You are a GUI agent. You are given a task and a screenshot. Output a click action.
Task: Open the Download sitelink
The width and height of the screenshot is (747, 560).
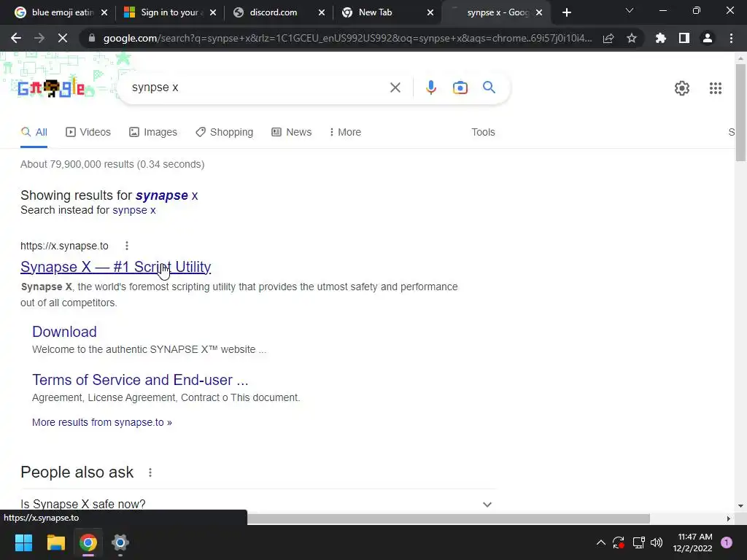click(x=64, y=332)
